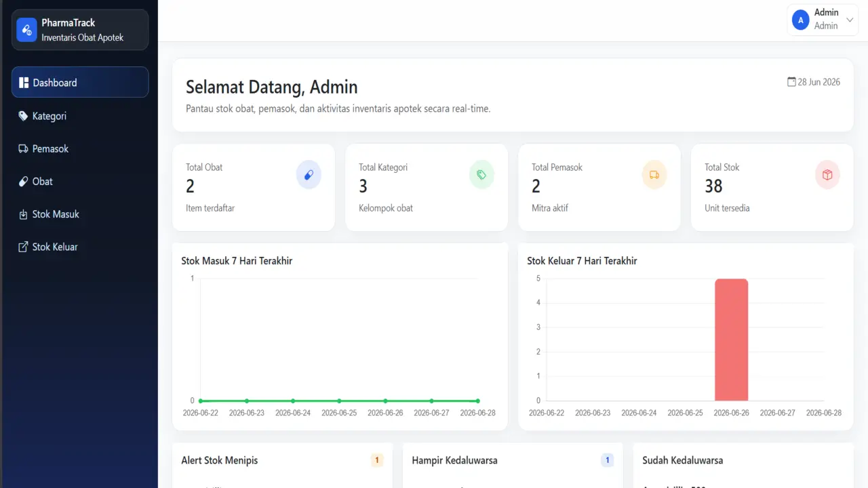Click the Stok Masuk inbox icon

(23, 214)
